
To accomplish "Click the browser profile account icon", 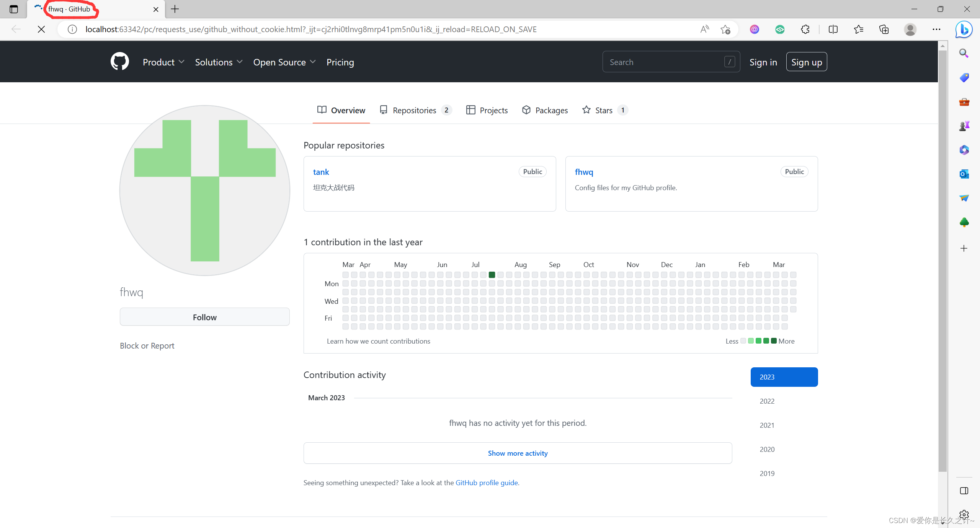I will tap(909, 29).
